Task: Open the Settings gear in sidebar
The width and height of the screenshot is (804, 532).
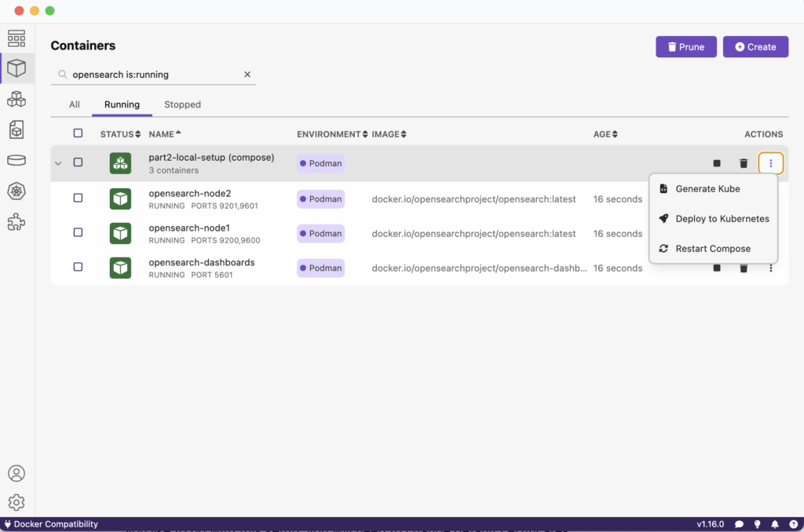Action: click(x=16, y=502)
